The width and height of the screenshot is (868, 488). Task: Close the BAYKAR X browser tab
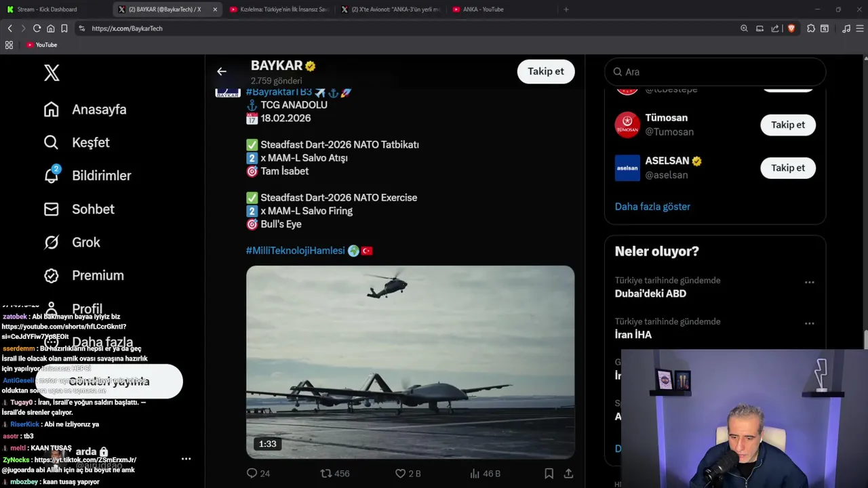click(x=215, y=9)
